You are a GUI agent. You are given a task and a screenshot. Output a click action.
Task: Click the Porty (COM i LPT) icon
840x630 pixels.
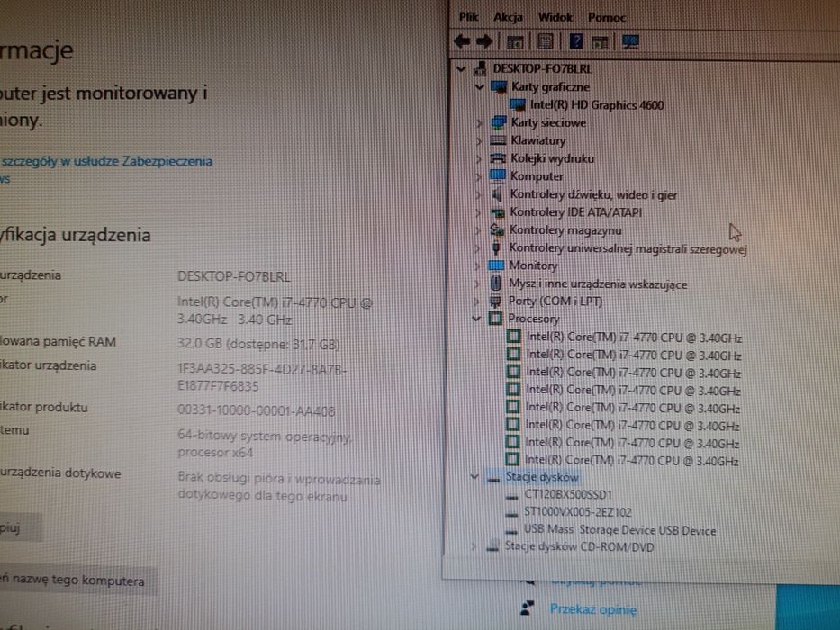click(495, 301)
